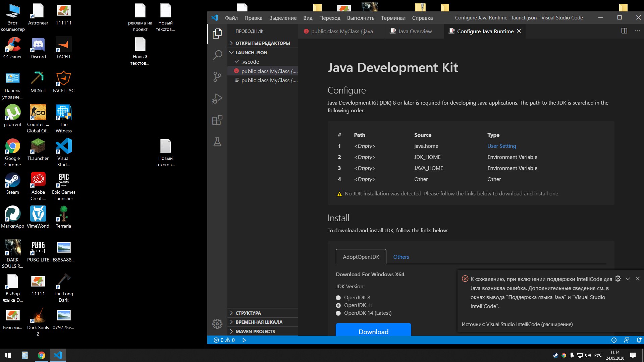Screen dimensions: 644x362
Task: Open the editor More Actions ellipsis
Action: tap(637, 31)
